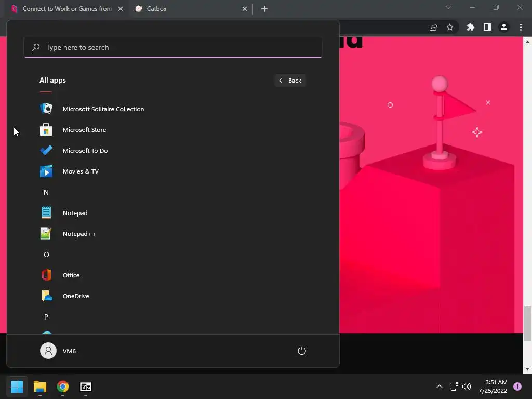Launch Notepad++ from its icon
This screenshot has height=399, width=532.
46,233
